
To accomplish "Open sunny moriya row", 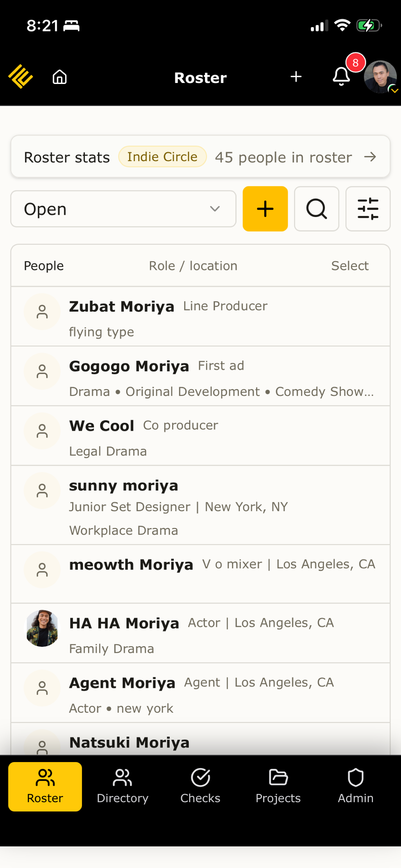I will pyautogui.click(x=200, y=505).
